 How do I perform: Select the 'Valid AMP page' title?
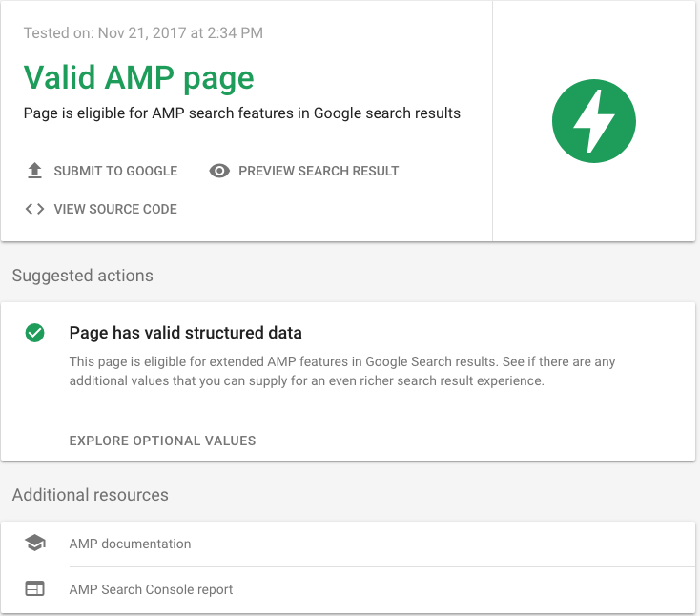tap(139, 77)
